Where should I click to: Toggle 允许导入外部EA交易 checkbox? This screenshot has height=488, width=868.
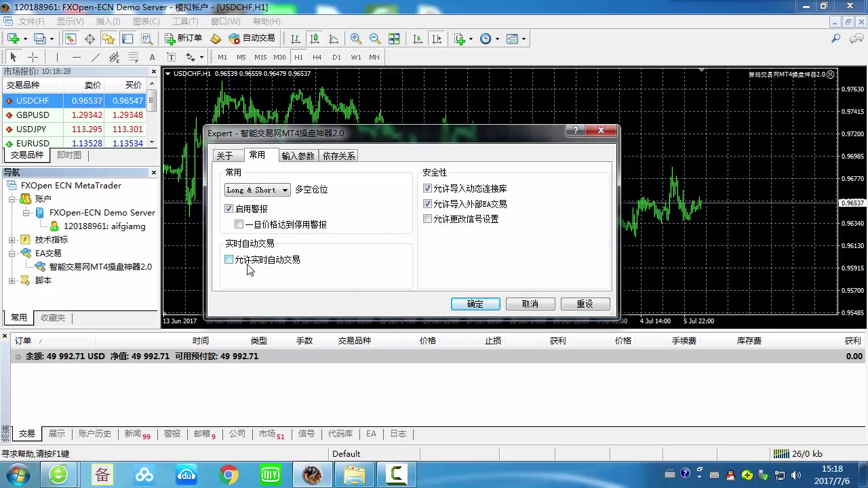tap(427, 203)
